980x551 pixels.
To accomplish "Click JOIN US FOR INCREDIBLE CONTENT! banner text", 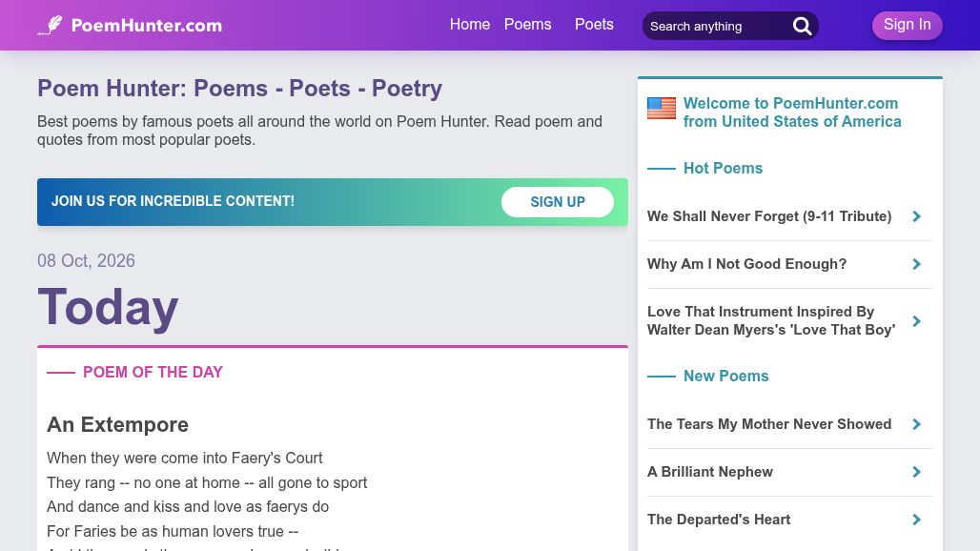I will click(x=174, y=201).
